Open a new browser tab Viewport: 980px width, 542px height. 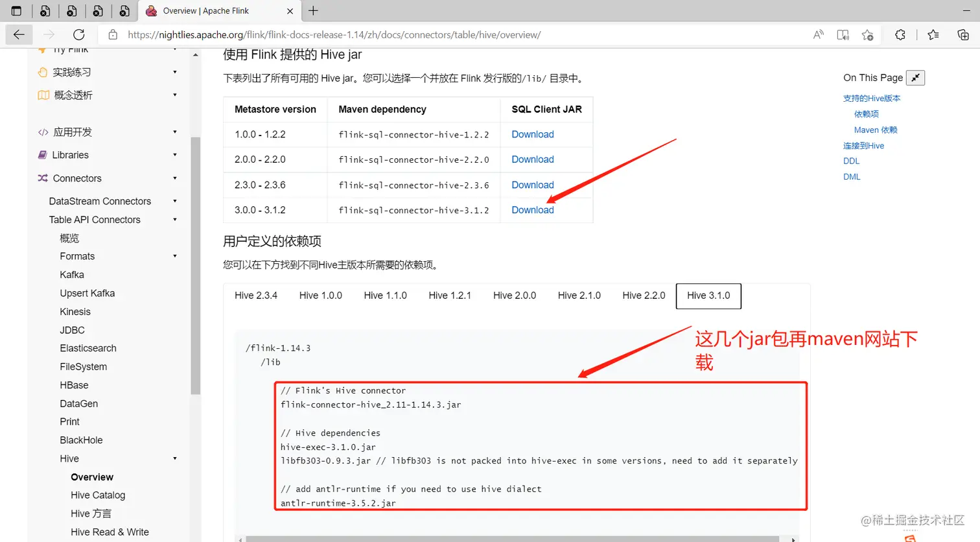(313, 10)
